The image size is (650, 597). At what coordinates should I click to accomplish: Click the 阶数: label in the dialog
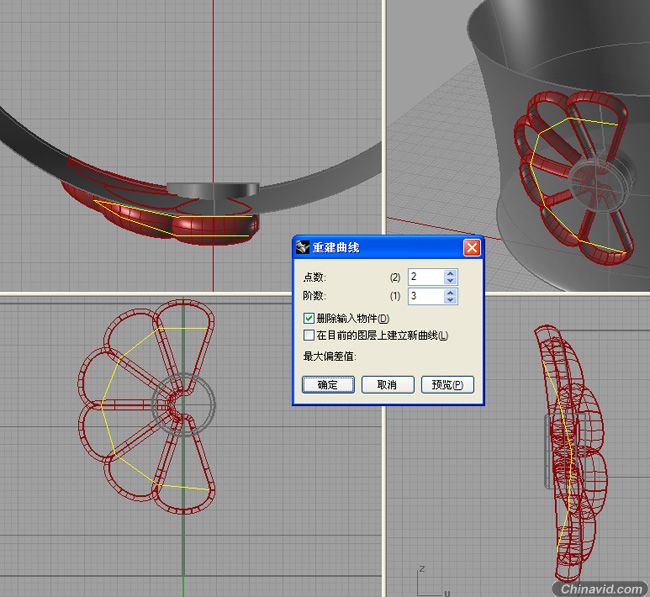coord(314,296)
